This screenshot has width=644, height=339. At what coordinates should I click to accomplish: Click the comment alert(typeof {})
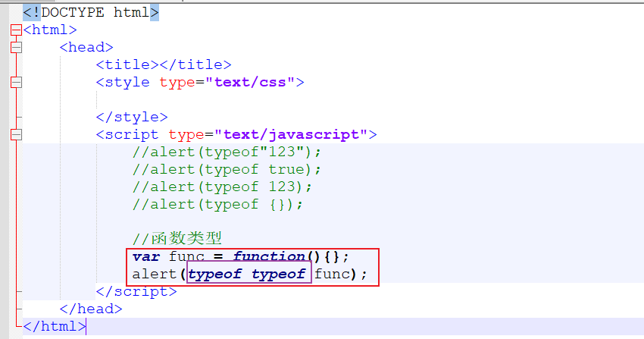point(217,204)
